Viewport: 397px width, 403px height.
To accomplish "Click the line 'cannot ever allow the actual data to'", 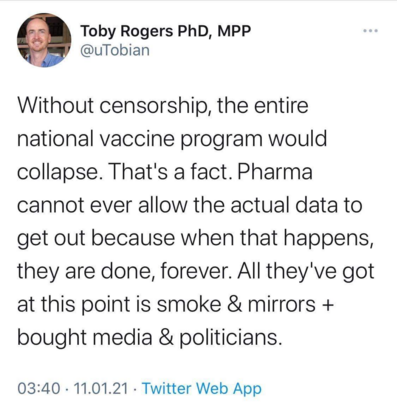I will tap(190, 205).
